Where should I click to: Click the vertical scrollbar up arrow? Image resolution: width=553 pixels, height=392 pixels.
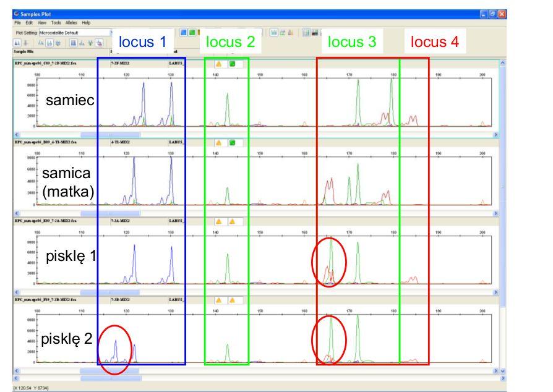click(x=503, y=62)
